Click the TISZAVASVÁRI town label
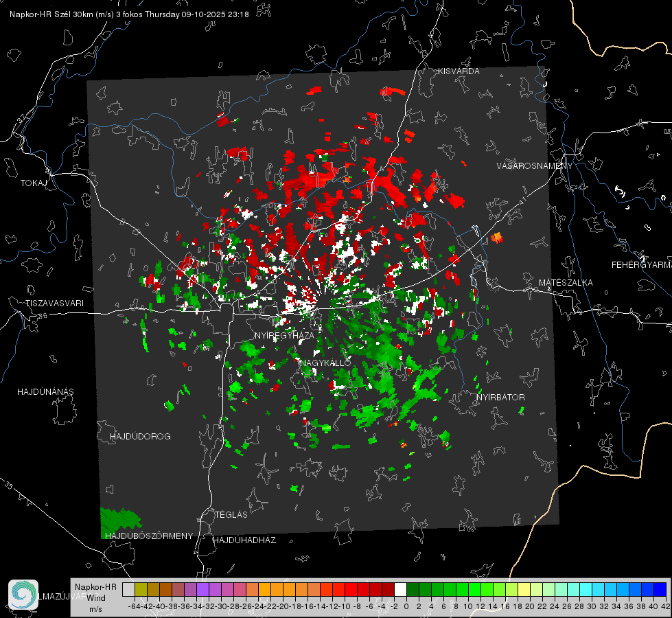Image resolution: width=672 pixels, height=618 pixels. click(x=54, y=304)
